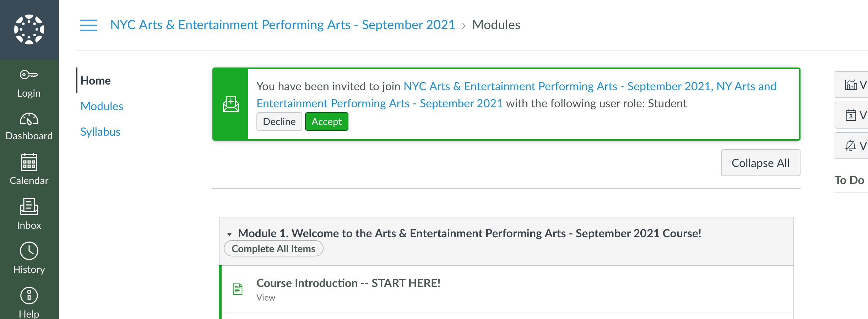Viewport: 868px width, 319px height.
Task: Click the Collapse All button
Action: (760, 163)
